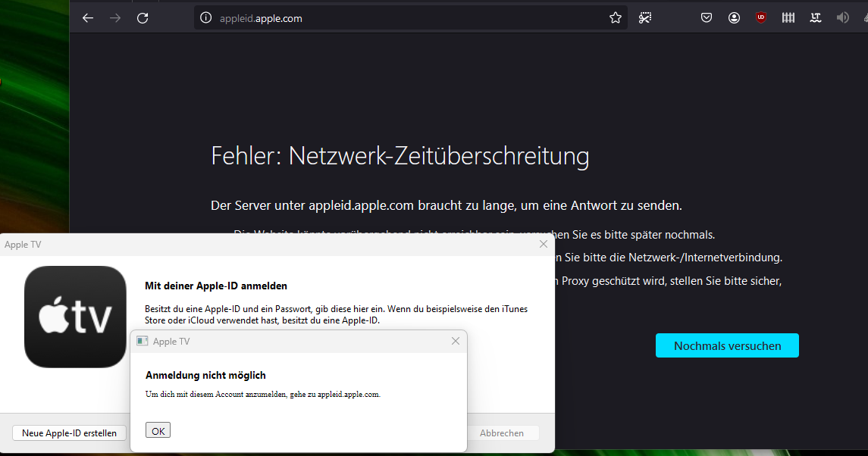Click the small icon in error dialog title
This screenshot has width=868, height=456.
click(143, 341)
